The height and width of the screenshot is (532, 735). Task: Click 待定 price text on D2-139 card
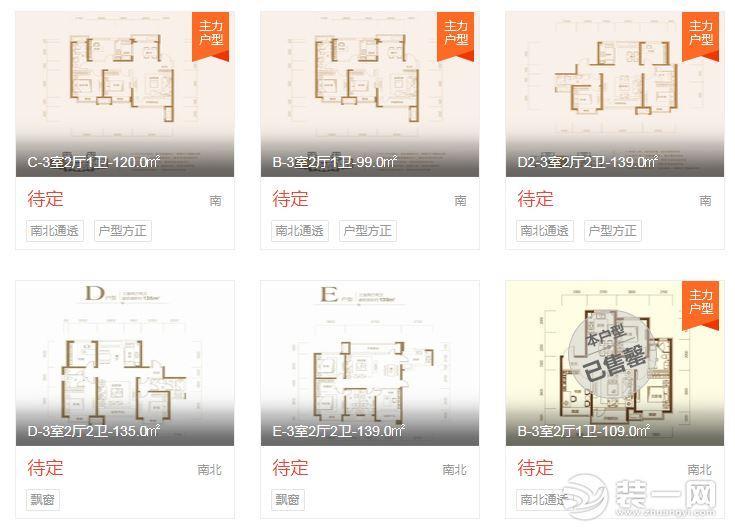pyautogui.click(x=535, y=199)
